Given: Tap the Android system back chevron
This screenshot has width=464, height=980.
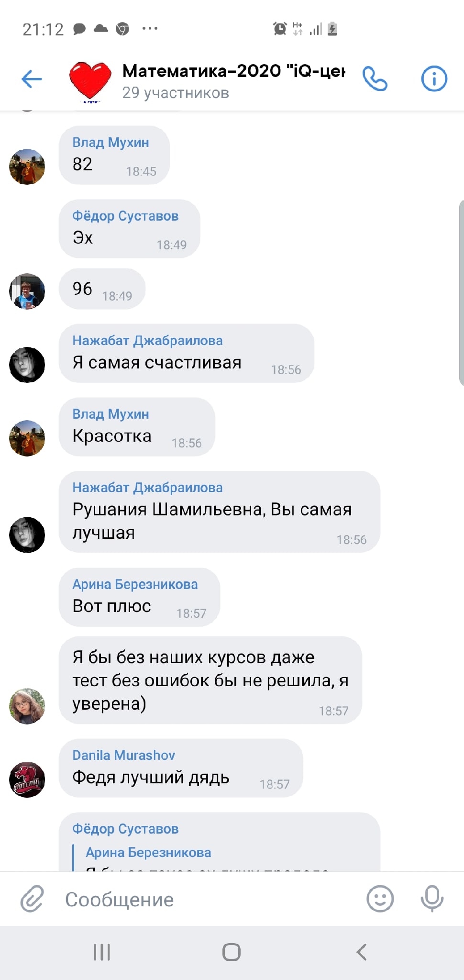Looking at the screenshot, I should [362, 952].
